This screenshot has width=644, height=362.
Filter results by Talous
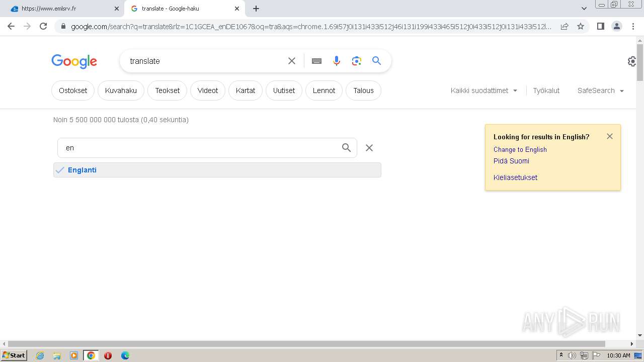point(363,90)
